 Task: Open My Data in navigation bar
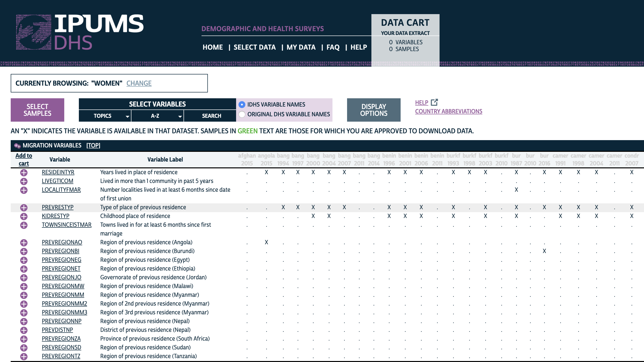(x=301, y=47)
